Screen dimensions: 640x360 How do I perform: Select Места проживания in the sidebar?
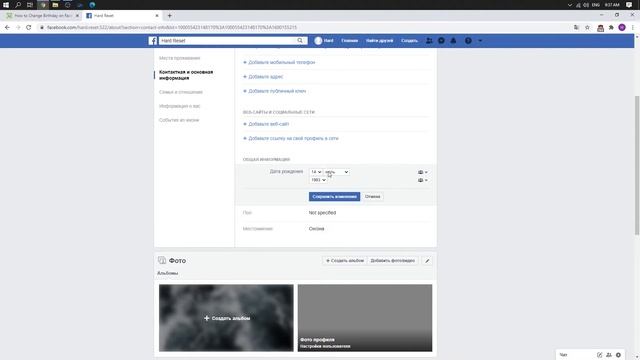(180, 58)
